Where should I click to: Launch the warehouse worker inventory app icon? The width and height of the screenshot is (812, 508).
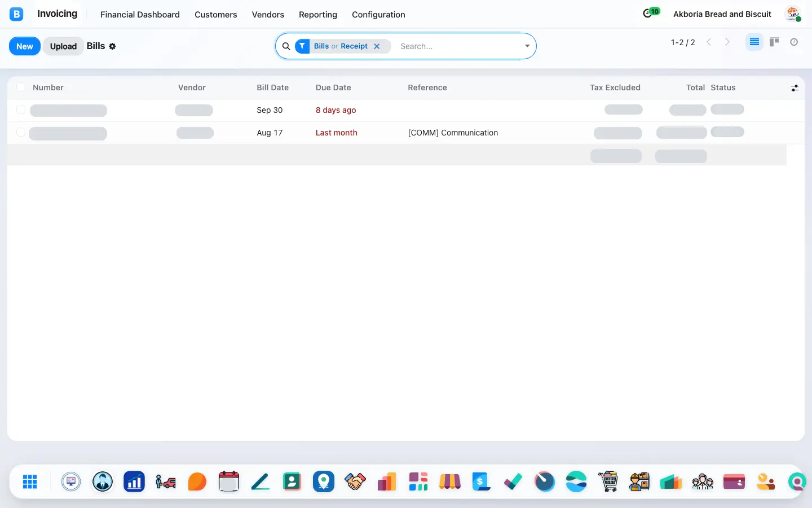[x=639, y=481]
